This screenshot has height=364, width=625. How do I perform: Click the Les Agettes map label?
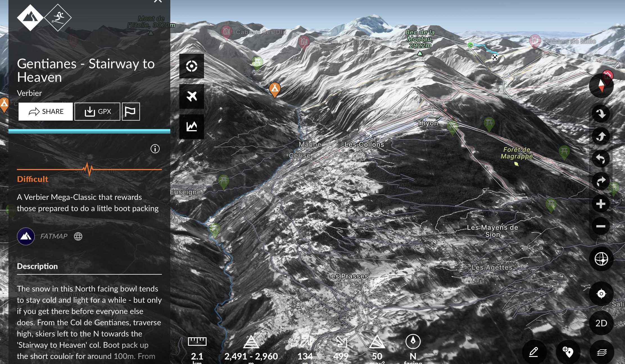pyautogui.click(x=492, y=267)
